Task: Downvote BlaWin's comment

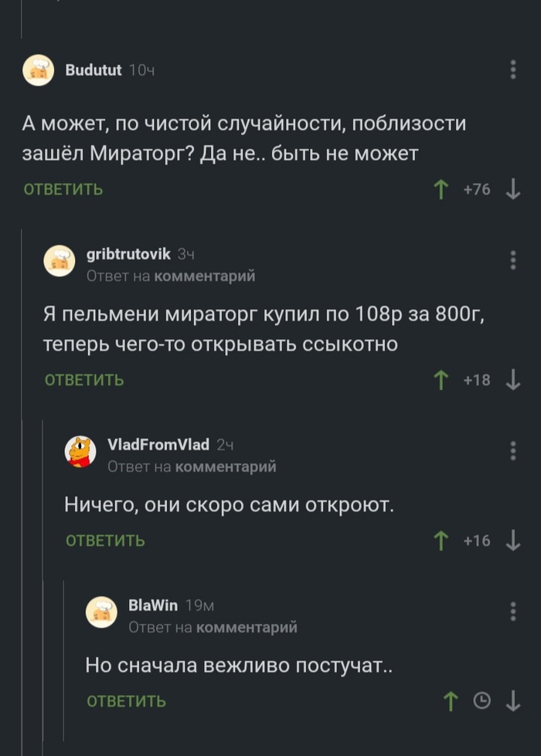Action: pyautogui.click(x=512, y=701)
